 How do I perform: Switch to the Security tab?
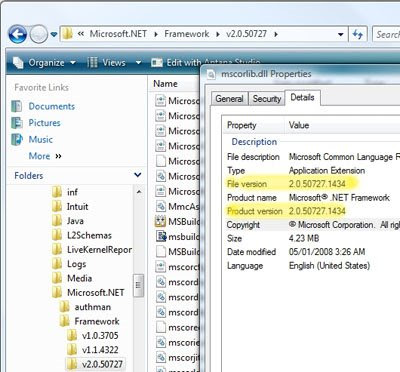[x=267, y=99]
